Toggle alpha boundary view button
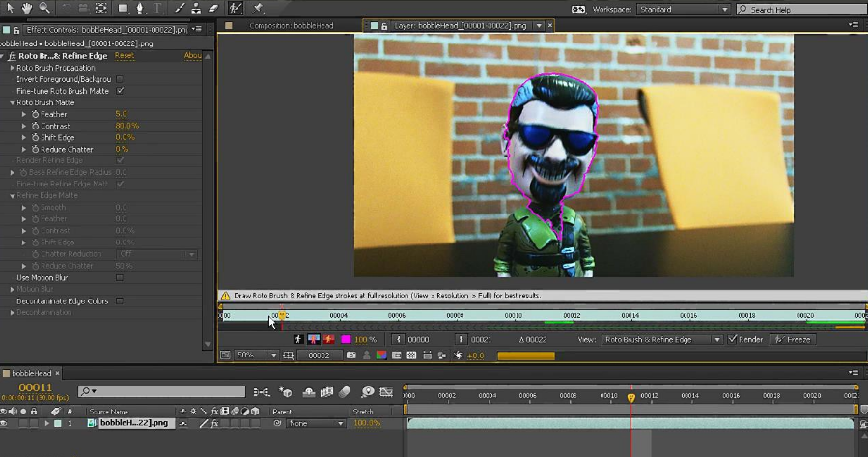Viewport: 868px width, 457px height. pyautogui.click(x=314, y=339)
